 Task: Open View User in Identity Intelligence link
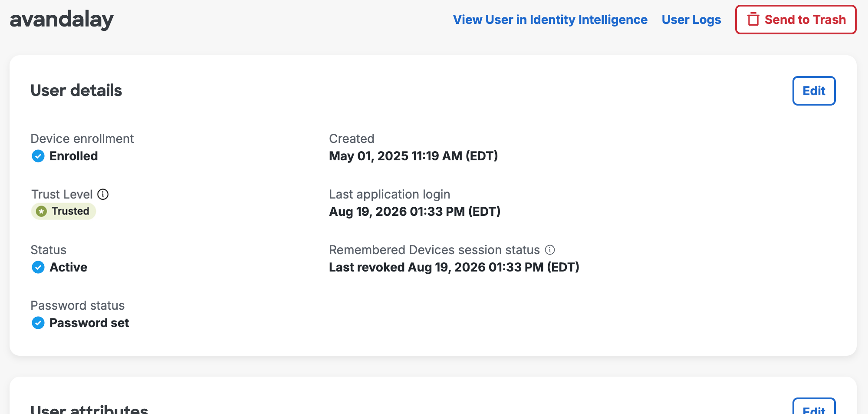(x=550, y=20)
